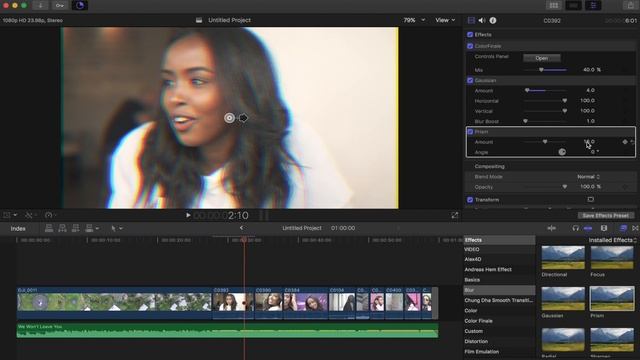Open the transform tool dropdown below viewer

point(10,215)
